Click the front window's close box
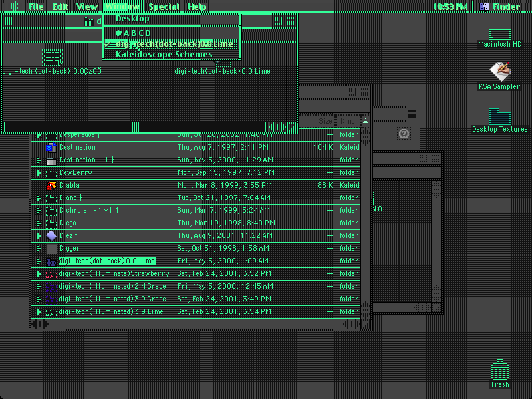The height and width of the screenshot is (399, 532). pyautogui.click(x=8, y=21)
